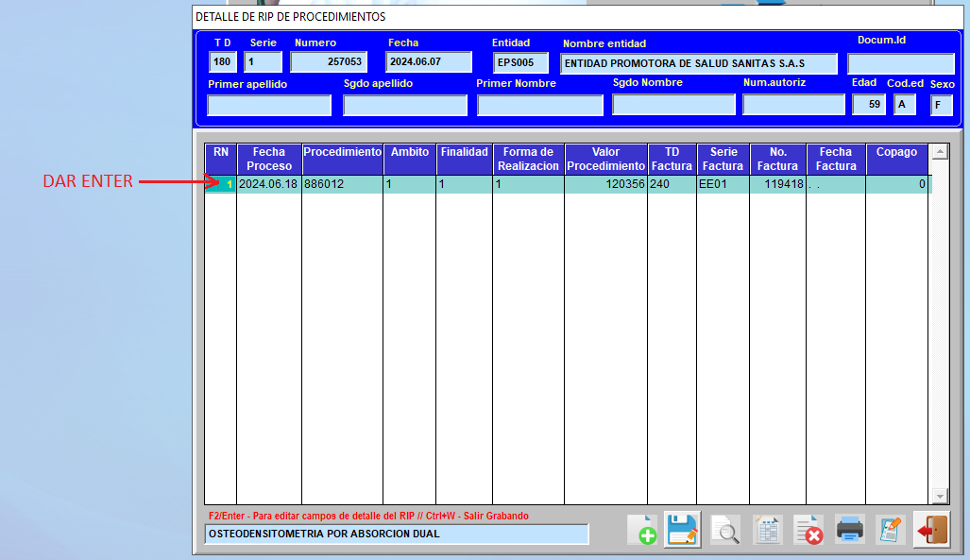
Task: Click the add new record icon
Action: (642, 531)
